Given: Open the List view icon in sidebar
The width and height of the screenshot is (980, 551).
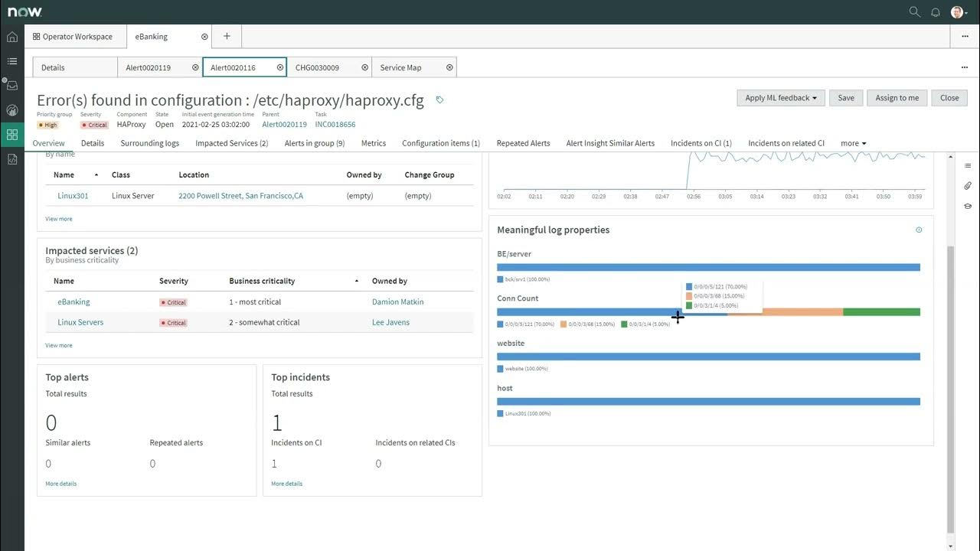Looking at the screenshot, I should coord(12,61).
